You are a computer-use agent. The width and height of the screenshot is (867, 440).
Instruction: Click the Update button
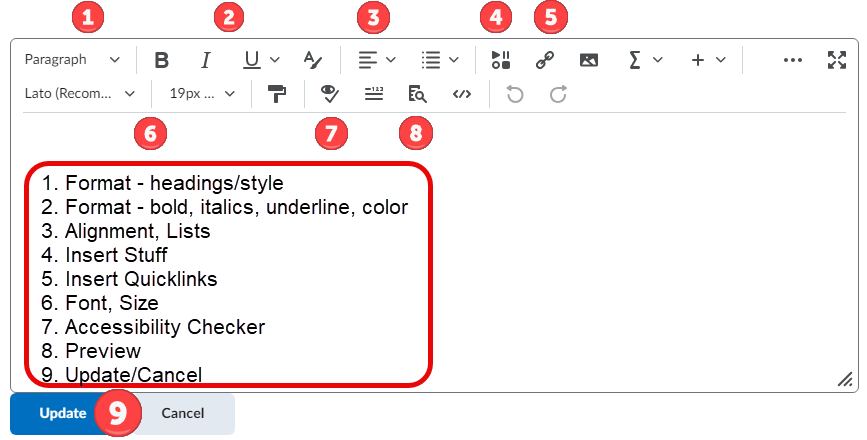62,413
